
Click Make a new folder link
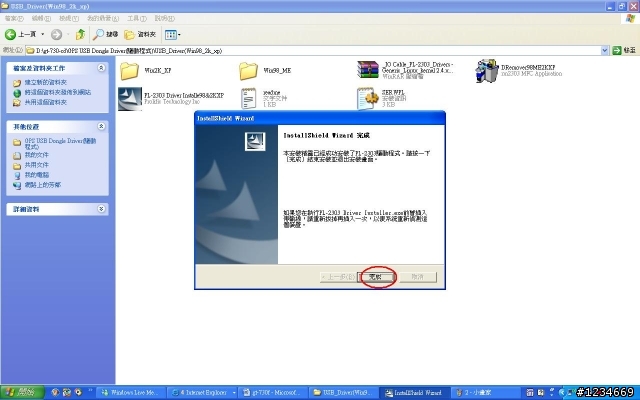(x=45, y=82)
